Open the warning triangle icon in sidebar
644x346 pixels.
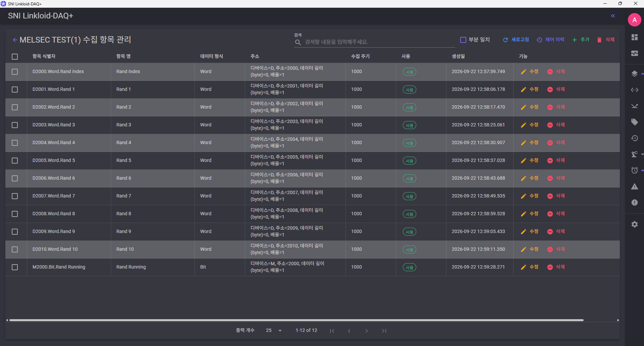pos(634,186)
